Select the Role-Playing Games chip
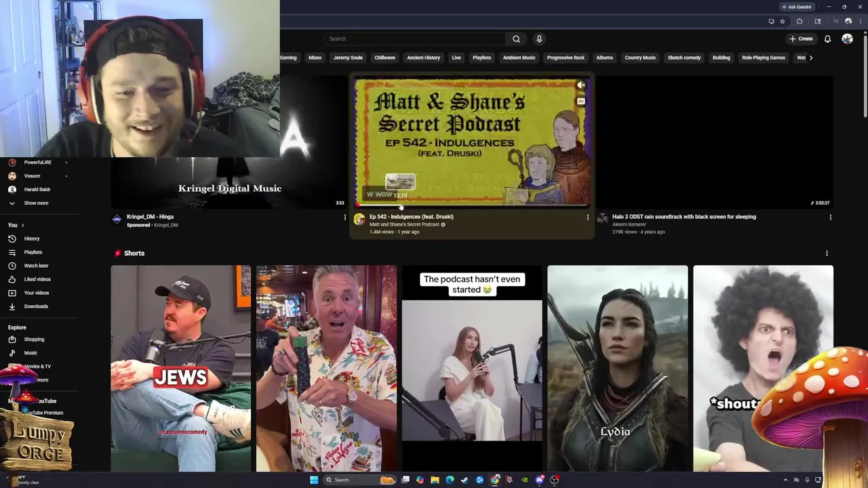Screen dimensions: 868x488 [x=763, y=58]
